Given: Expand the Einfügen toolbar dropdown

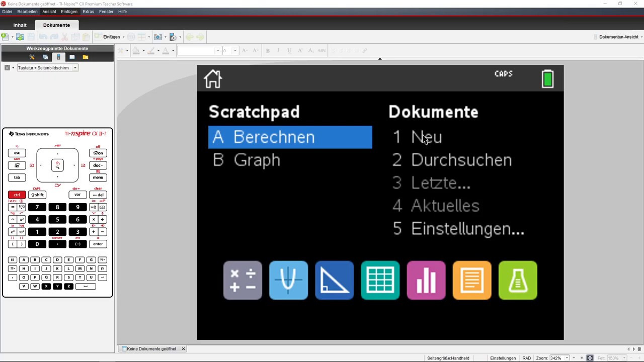Looking at the screenshot, I should click(123, 37).
